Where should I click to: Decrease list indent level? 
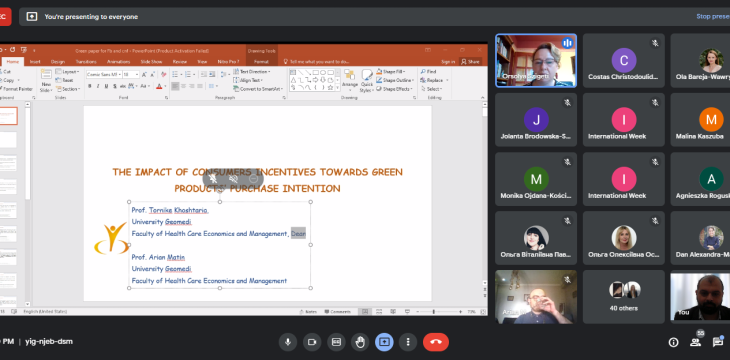[204, 75]
